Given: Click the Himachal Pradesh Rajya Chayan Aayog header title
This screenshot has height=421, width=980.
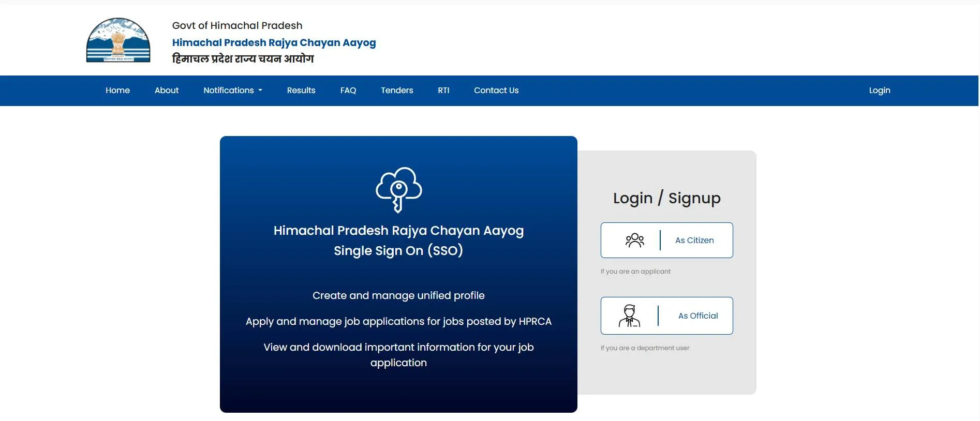Looking at the screenshot, I should pos(274,42).
